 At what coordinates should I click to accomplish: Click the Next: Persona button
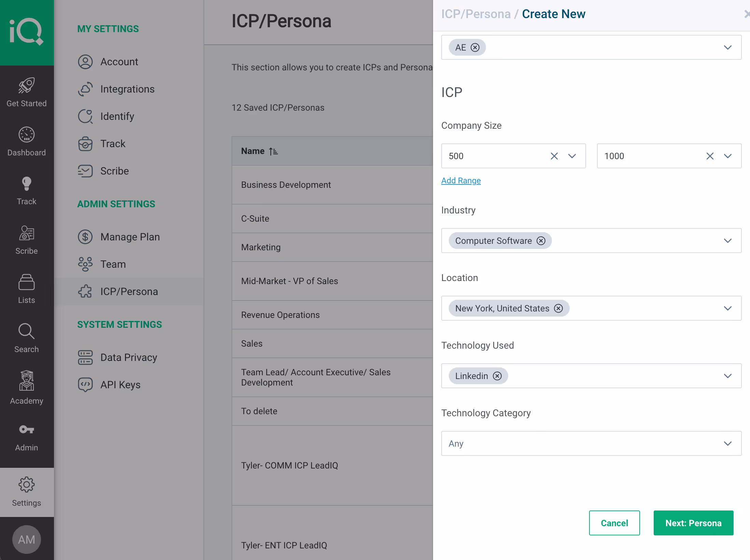pos(693,523)
